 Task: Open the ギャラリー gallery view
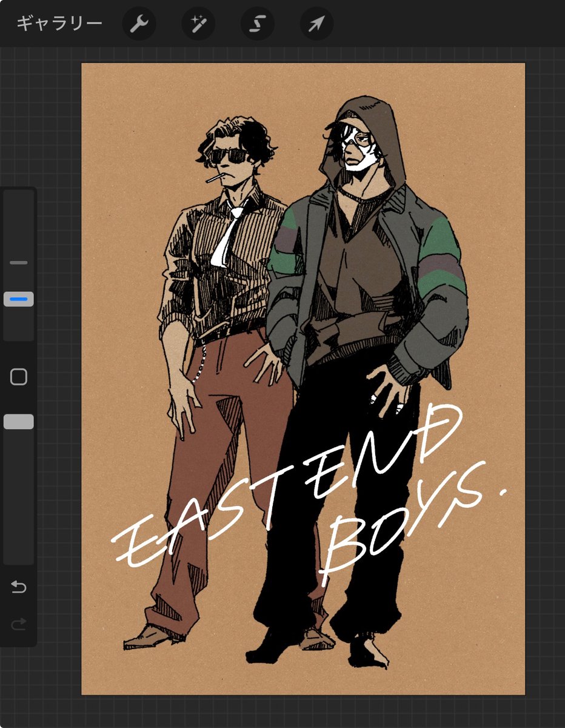(59, 24)
